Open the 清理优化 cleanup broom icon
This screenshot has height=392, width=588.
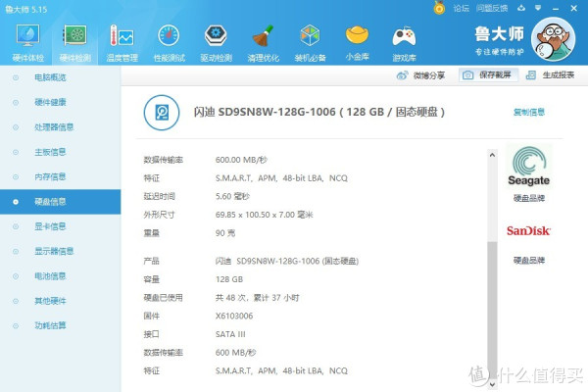pyautogui.click(x=263, y=42)
